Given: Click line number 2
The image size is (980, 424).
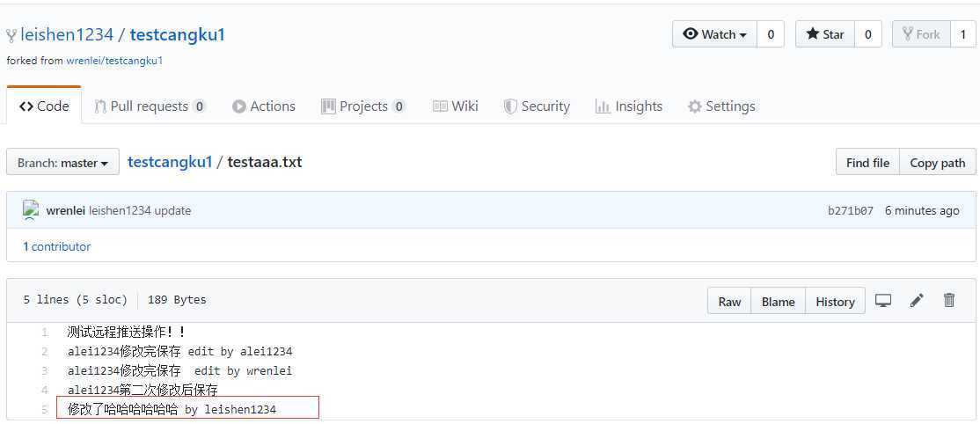Looking at the screenshot, I should [x=44, y=352].
